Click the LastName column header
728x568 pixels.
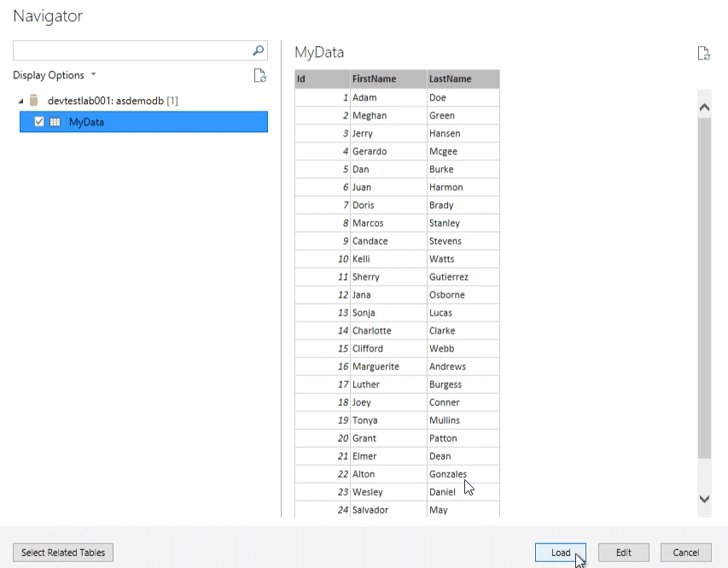tap(462, 79)
